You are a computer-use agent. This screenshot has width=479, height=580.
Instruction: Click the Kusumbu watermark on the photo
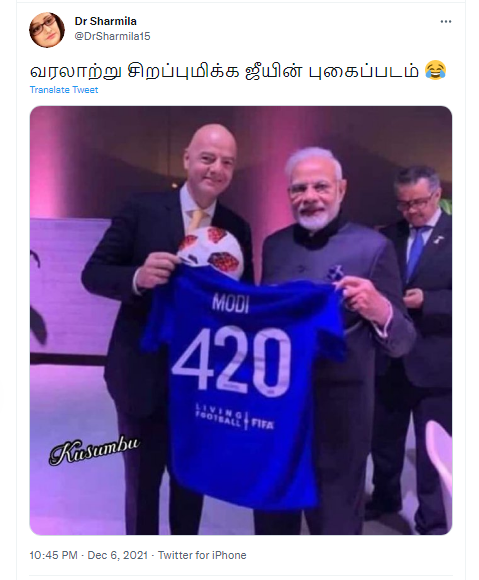[95, 450]
